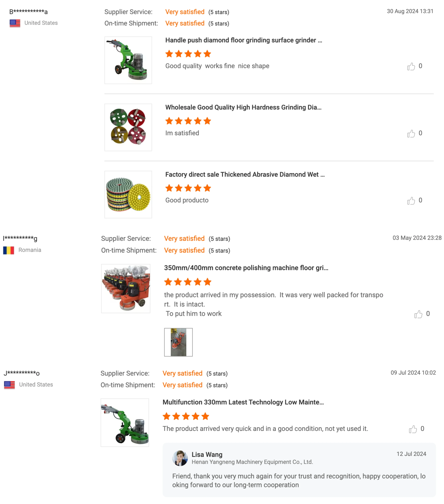Like the 'Good quality works fine' review

(x=411, y=66)
